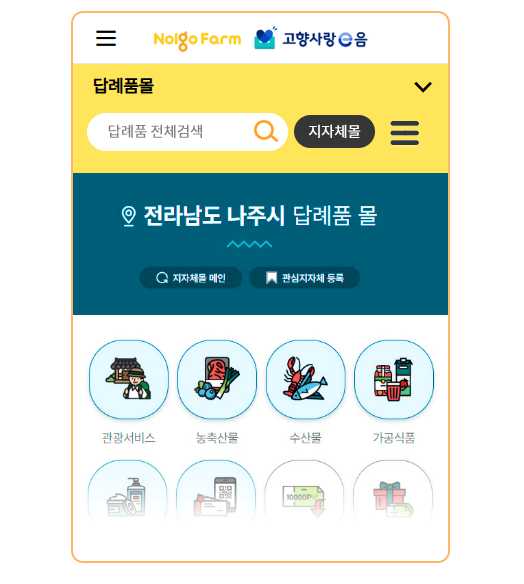The height and width of the screenshot is (584, 524).
Task: Click the orange magnifier search icon
Action: click(266, 131)
